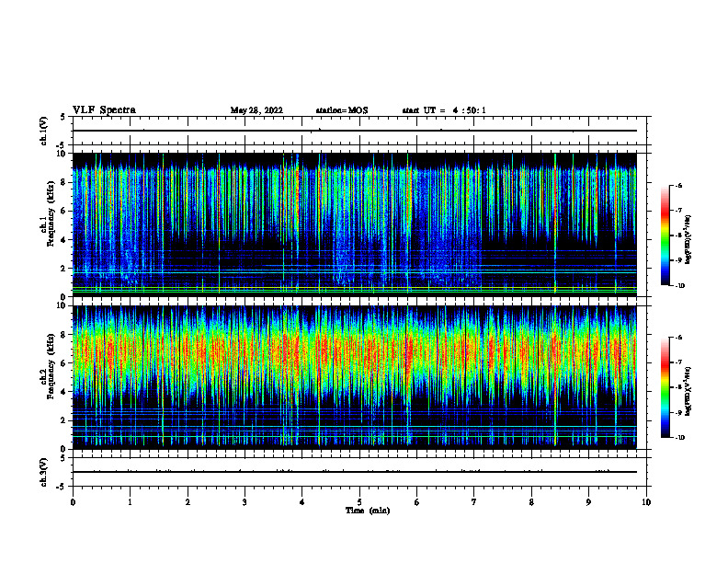Click the "-7" label on ch.2 color bar
The image size is (728, 563).
pyautogui.click(x=679, y=362)
